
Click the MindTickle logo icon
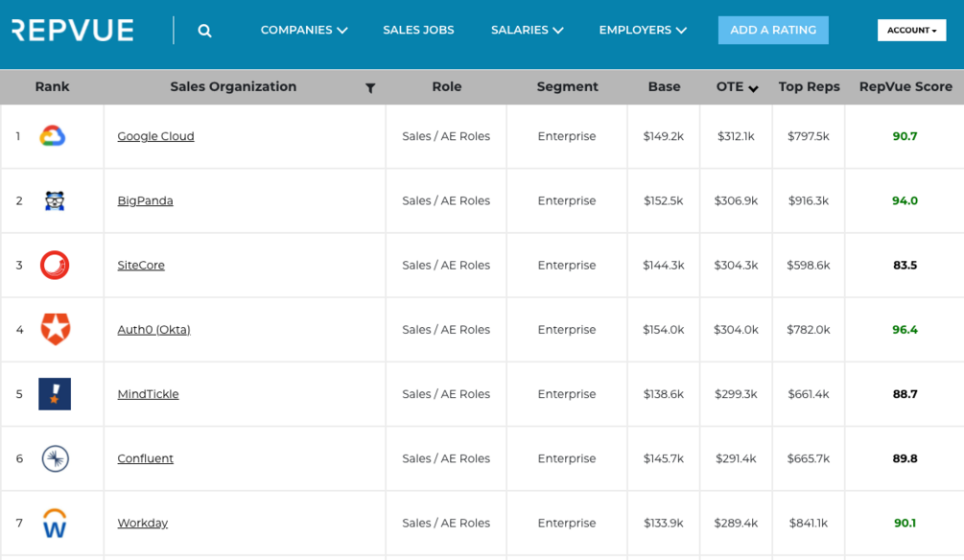click(x=55, y=394)
